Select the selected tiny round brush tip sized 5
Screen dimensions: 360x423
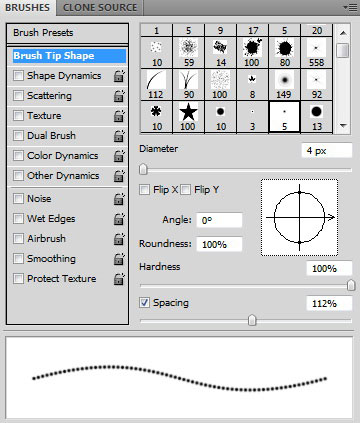pyautogui.click(x=284, y=117)
